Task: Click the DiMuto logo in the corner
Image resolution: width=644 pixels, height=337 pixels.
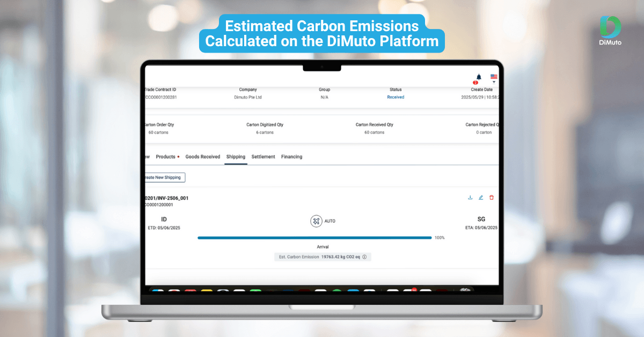Action: click(x=610, y=31)
